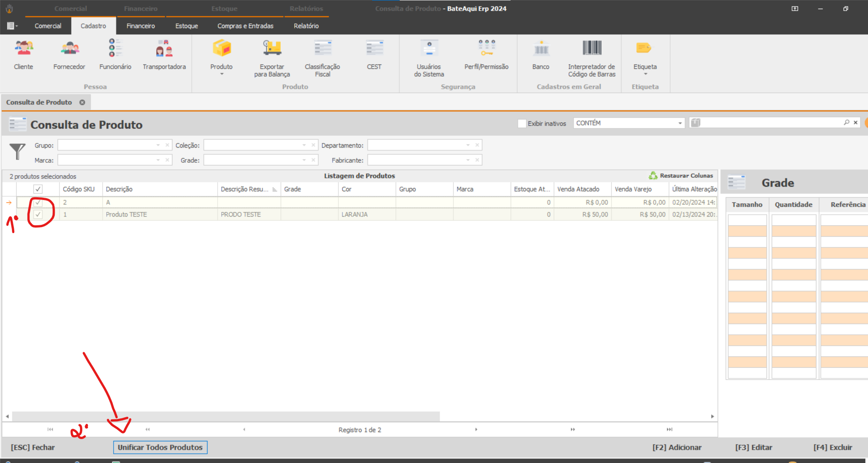Open the Funcionário registration icon
868x463 pixels.
click(x=115, y=48)
